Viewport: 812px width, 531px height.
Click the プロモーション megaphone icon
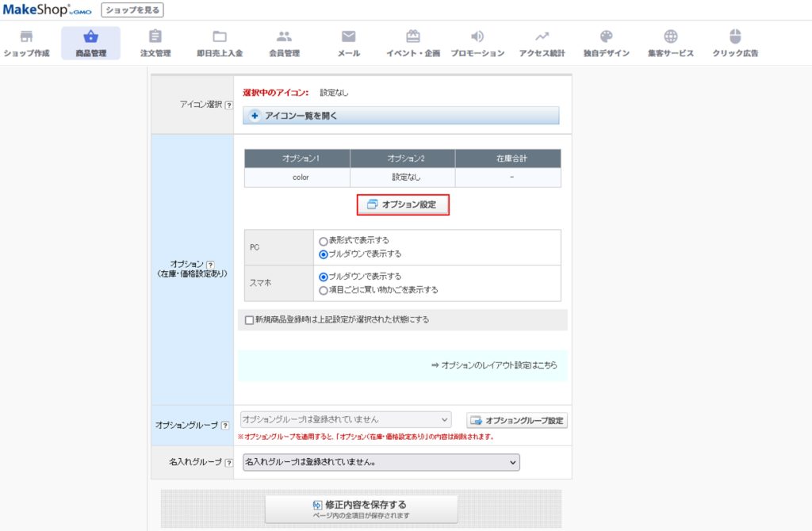(477, 36)
